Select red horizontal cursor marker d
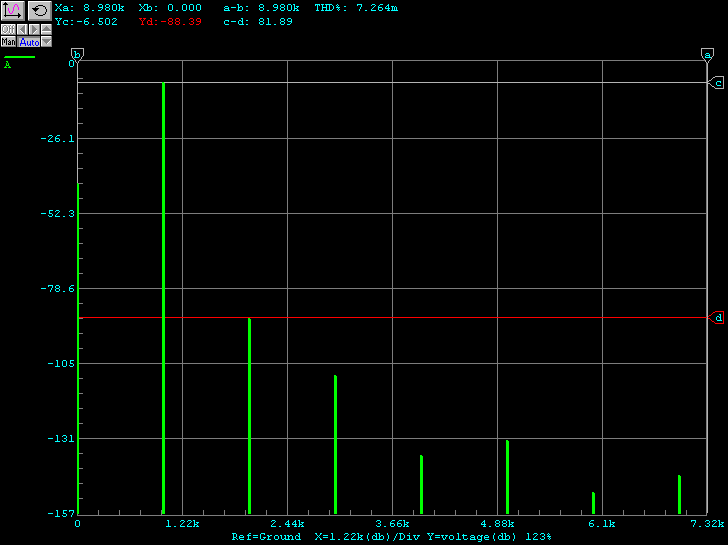The image size is (728, 545). coord(717,318)
